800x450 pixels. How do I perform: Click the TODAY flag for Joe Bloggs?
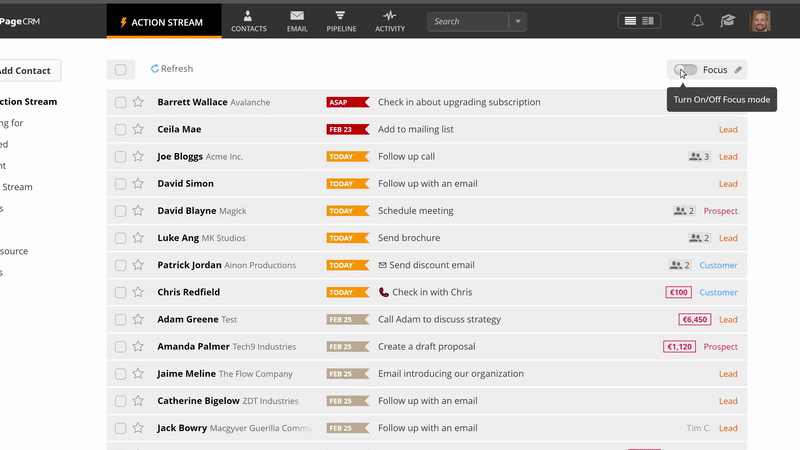point(347,157)
